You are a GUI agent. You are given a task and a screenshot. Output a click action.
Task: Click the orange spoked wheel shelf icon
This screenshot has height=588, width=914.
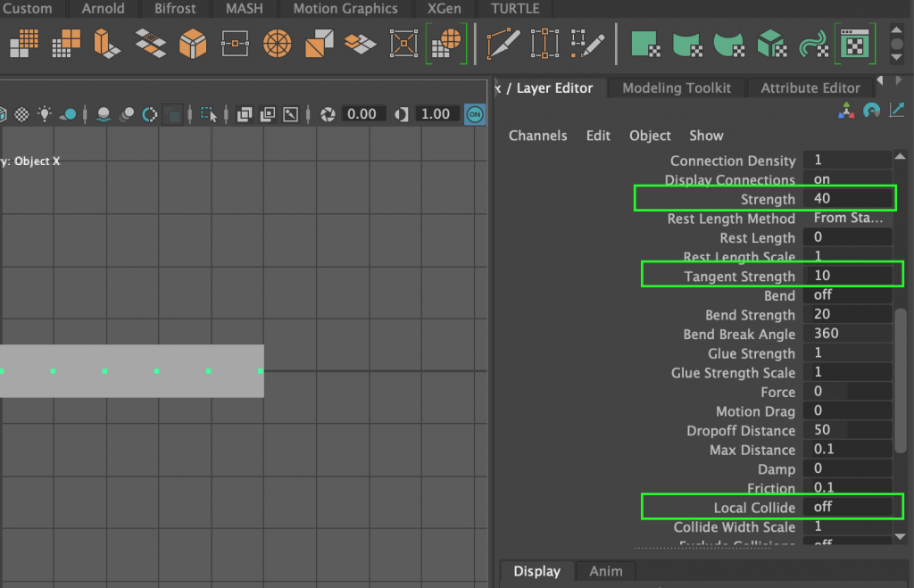[x=277, y=44]
